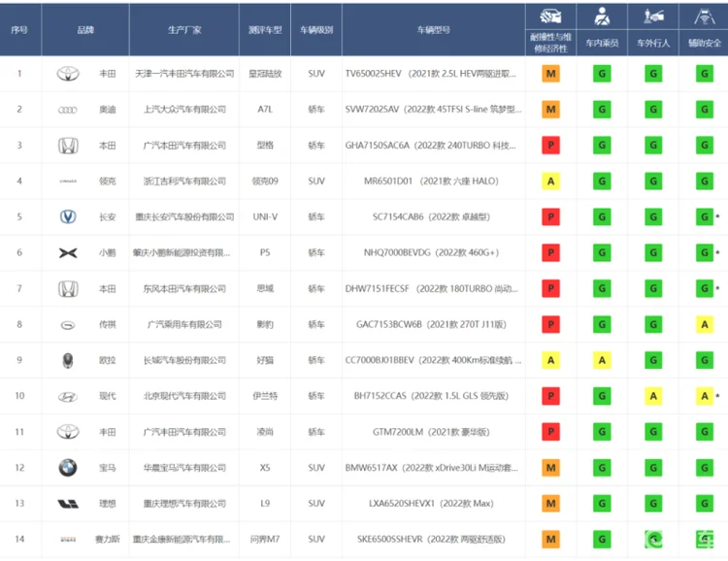The image size is (728, 561).
Task: Click the 车辆型号 column header
Action: click(434, 30)
